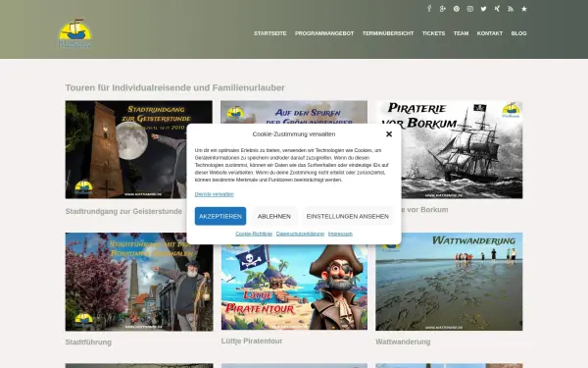Click the Wattwanderung title
This screenshot has width=588, height=368.
coord(403,342)
